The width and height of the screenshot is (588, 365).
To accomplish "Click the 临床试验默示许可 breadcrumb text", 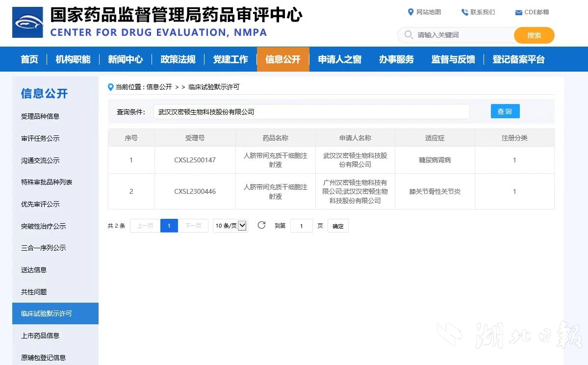I will [214, 87].
